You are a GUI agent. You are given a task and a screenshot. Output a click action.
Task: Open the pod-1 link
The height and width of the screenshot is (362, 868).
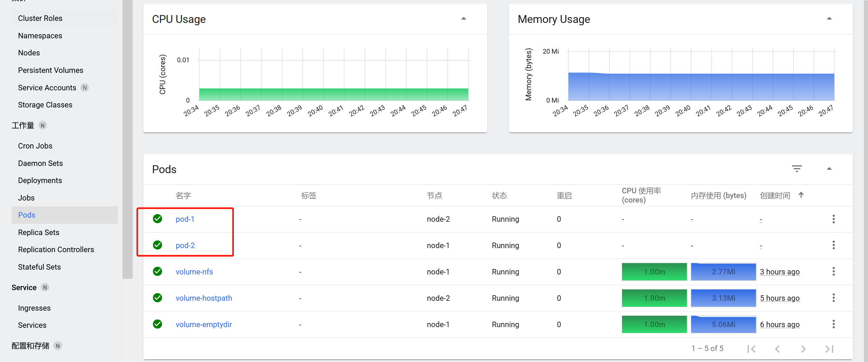[x=185, y=219]
